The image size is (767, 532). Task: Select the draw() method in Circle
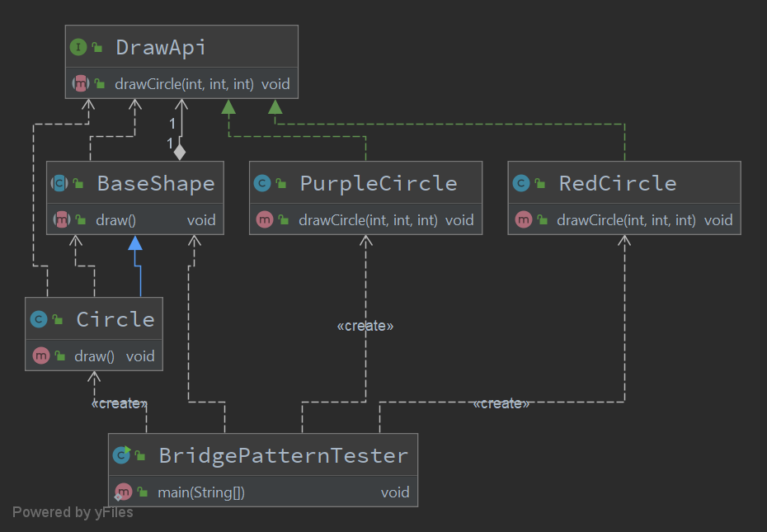(95, 356)
